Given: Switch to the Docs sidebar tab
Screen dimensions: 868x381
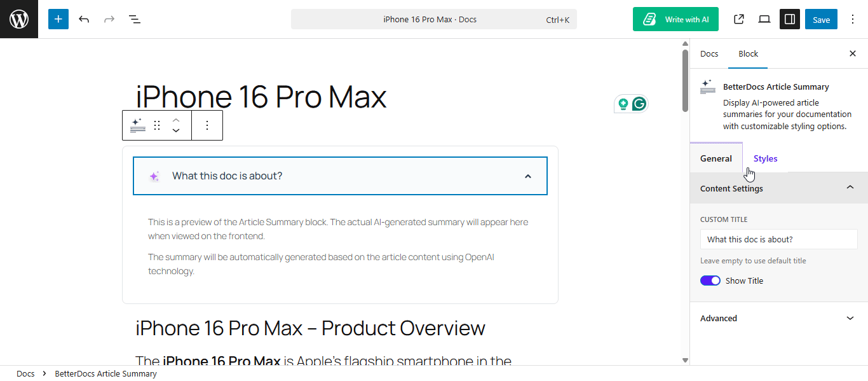Looking at the screenshot, I should coord(709,53).
